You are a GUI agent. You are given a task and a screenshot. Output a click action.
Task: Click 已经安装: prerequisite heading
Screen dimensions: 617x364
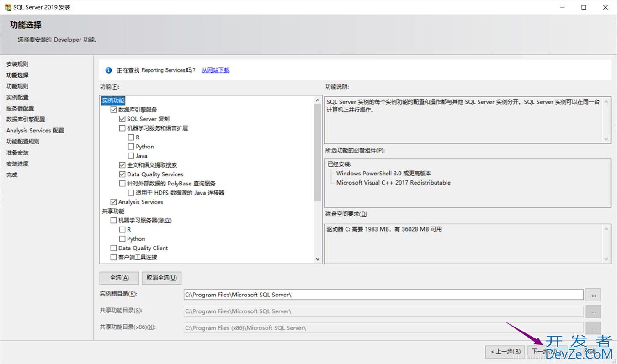tap(340, 164)
